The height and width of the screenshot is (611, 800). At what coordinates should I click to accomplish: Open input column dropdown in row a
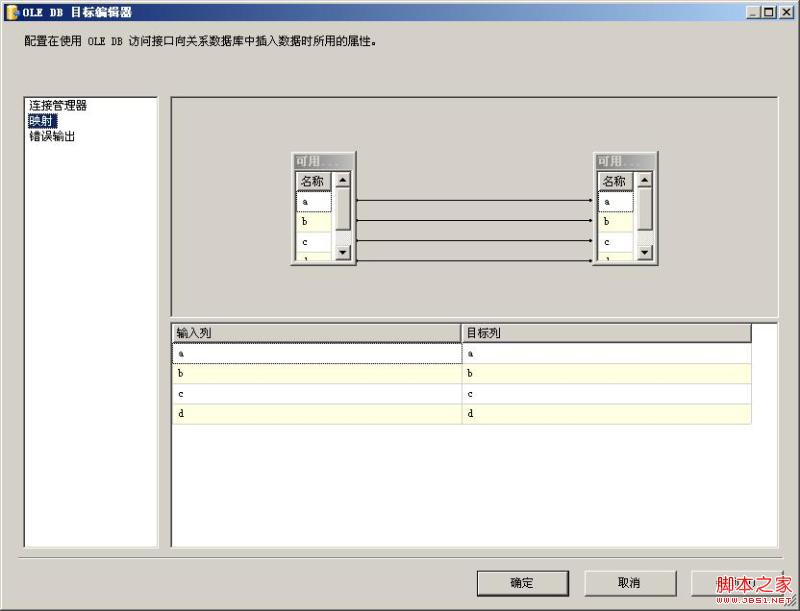[316, 354]
